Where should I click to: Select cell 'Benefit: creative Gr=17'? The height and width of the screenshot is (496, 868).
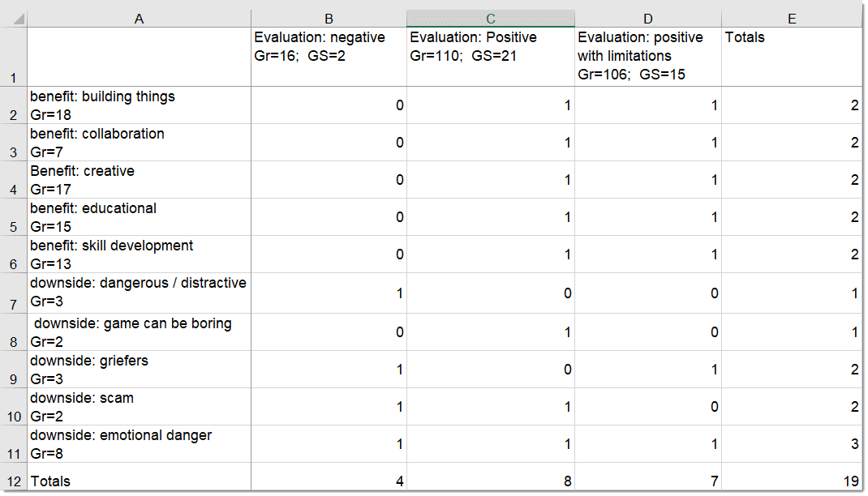tap(139, 180)
